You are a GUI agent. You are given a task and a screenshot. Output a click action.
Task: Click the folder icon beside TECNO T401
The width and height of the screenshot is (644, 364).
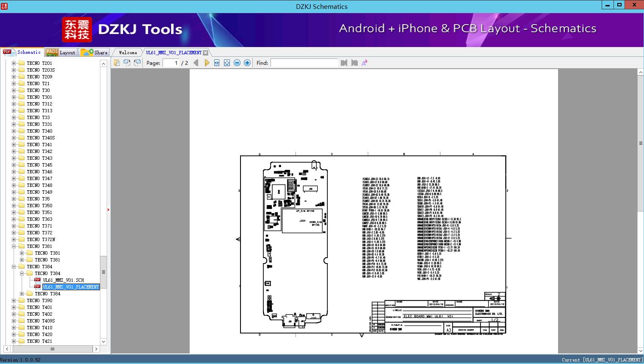pos(22,307)
